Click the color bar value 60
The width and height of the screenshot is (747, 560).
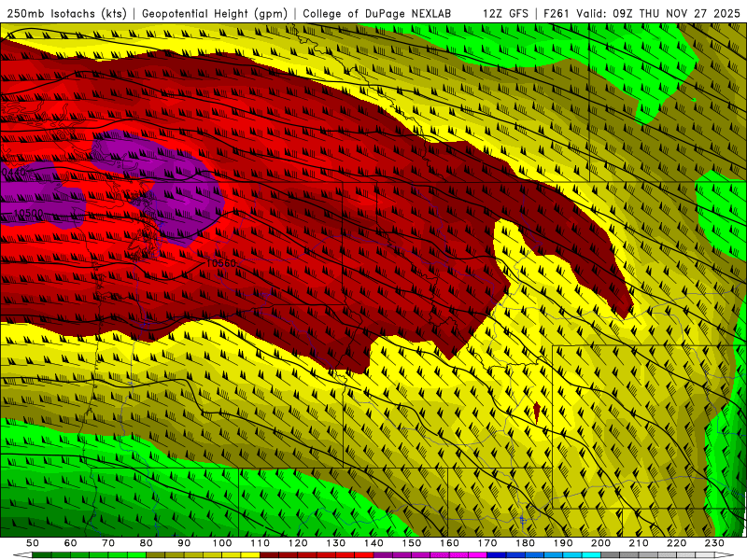point(70,543)
